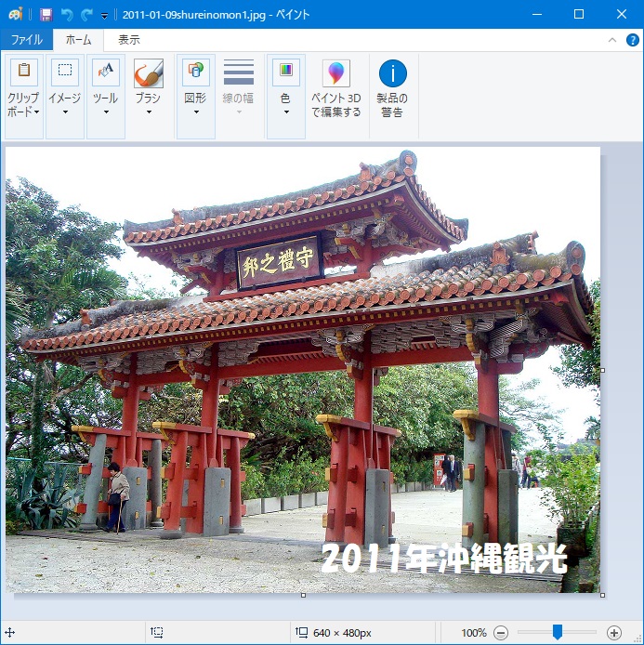Open ペイント 3D で編集する
The image size is (644, 645).
click(x=336, y=88)
